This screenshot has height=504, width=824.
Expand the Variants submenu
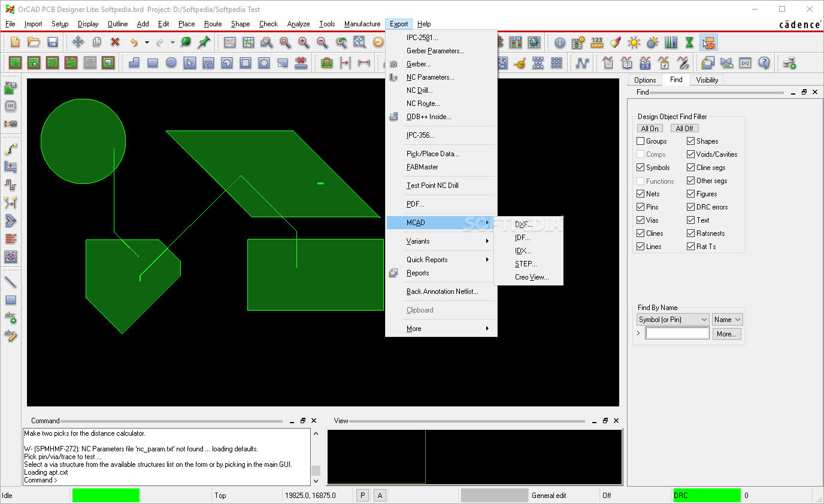pos(441,241)
